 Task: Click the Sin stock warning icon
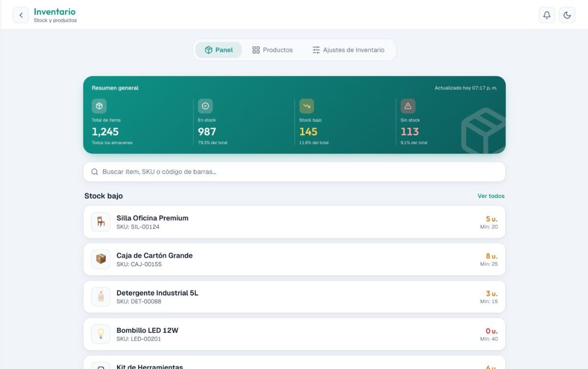[x=408, y=106]
